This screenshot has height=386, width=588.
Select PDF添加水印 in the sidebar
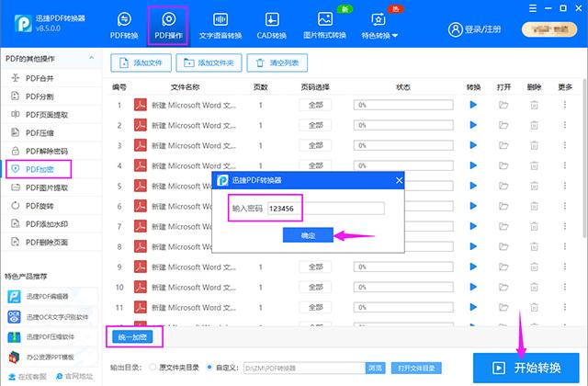51,224
